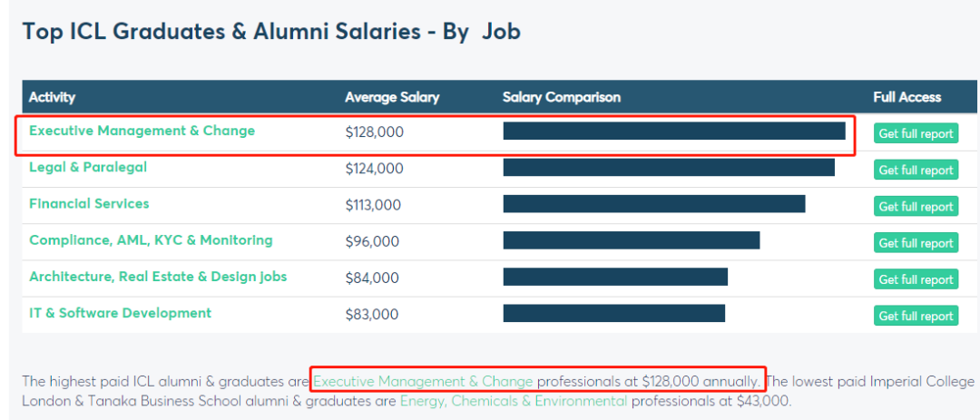Open the IT & Software Development link
Viewport: 980px width, 420px height.
coord(120,313)
